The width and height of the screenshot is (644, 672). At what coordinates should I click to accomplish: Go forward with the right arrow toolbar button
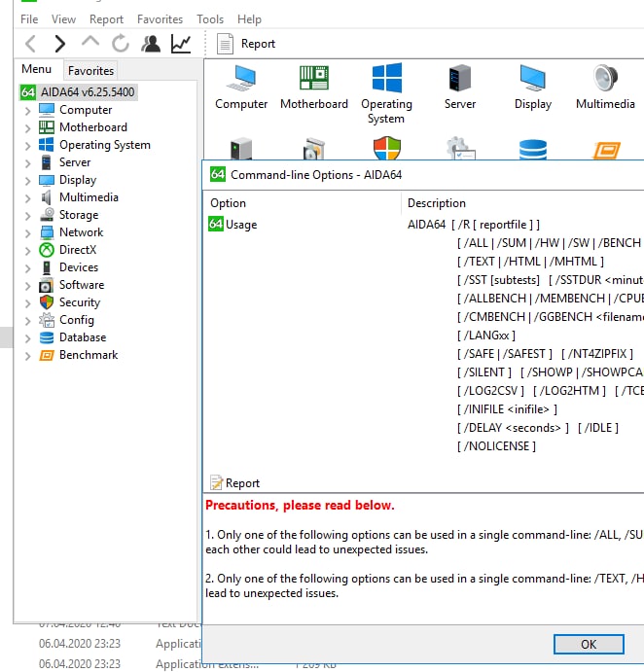(60, 44)
